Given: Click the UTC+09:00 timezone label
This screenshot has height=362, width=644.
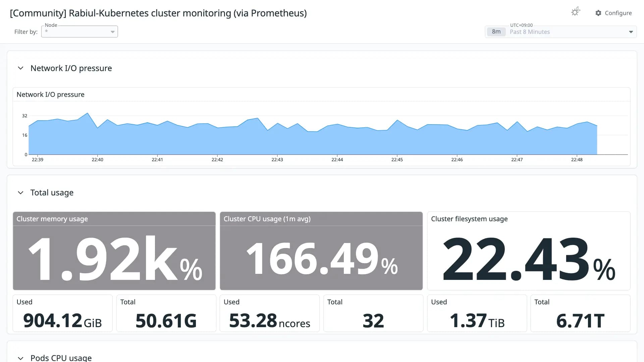Looking at the screenshot, I should click(x=521, y=25).
